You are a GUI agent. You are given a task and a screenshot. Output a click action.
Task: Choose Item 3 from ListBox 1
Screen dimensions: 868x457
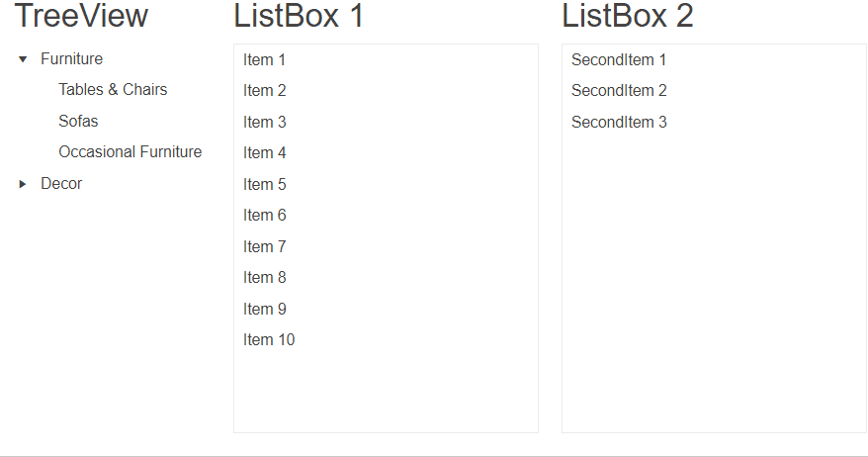(265, 123)
